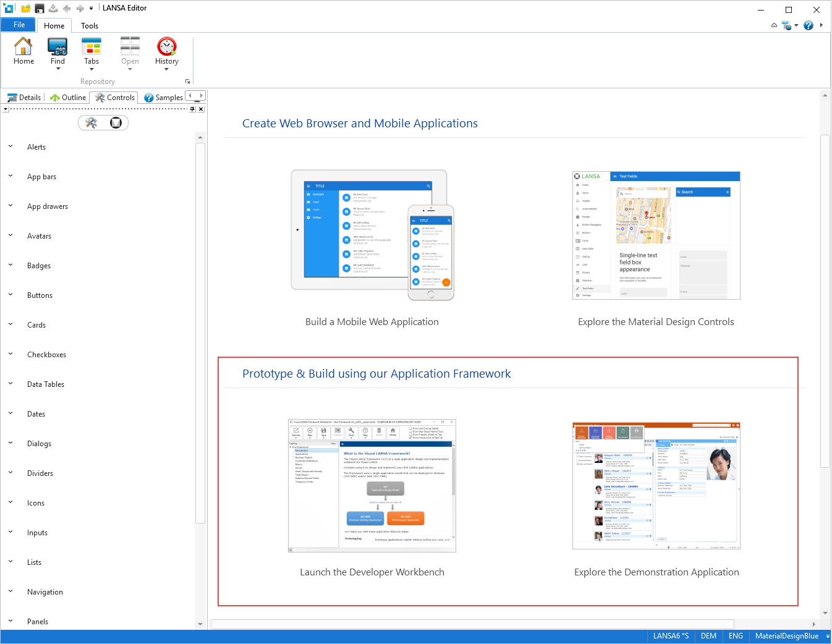832x644 pixels.
Task: Open Explore the Material Design Controls link
Action: click(x=656, y=322)
